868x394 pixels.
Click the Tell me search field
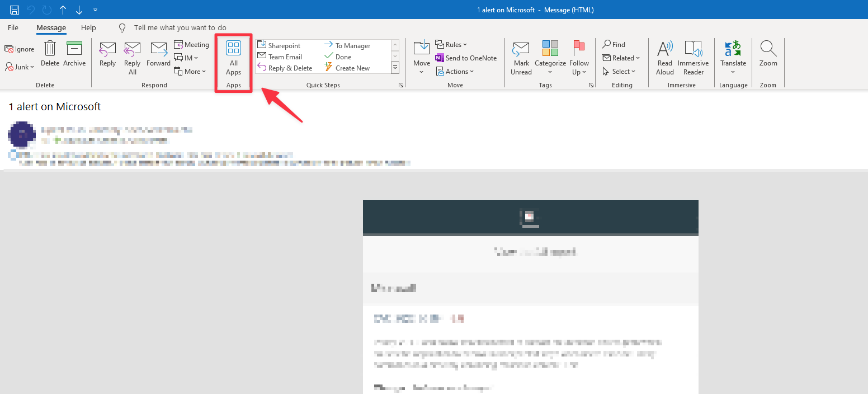click(x=180, y=28)
